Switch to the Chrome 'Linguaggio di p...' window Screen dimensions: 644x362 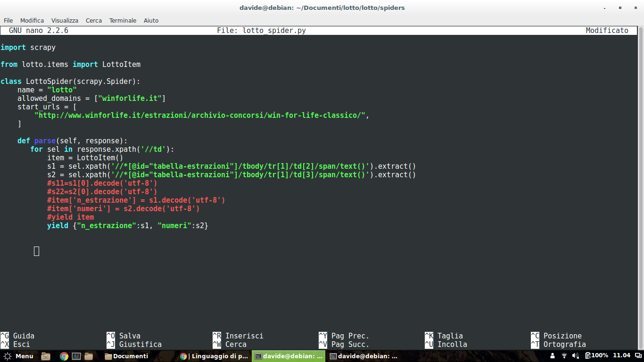coord(215,356)
